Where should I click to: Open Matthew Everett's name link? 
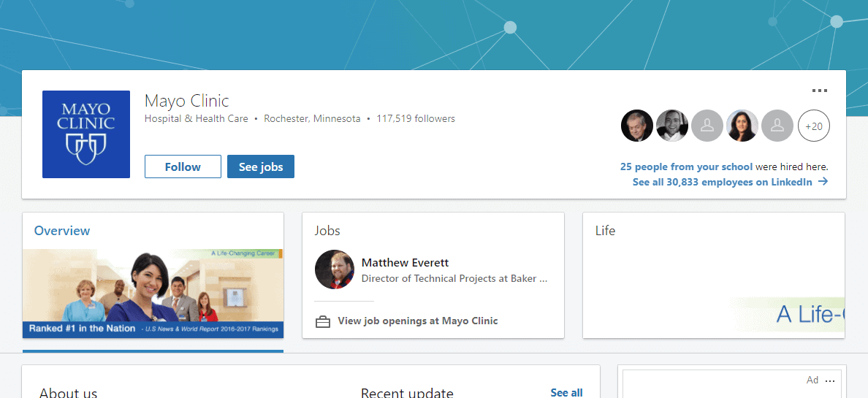tap(406, 262)
